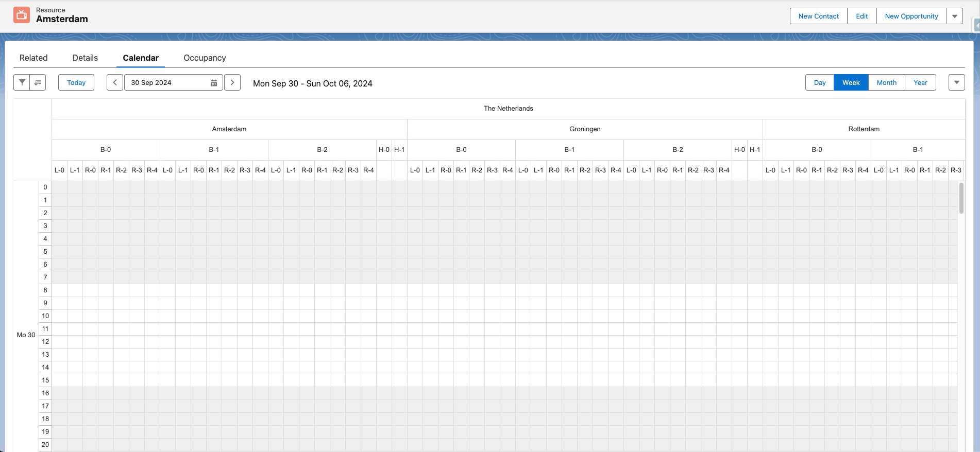The height and width of the screenshot is (452, 980).
Task: Open the date picker calendar icon
Action: pyautogui.click(x=214, y=83)
